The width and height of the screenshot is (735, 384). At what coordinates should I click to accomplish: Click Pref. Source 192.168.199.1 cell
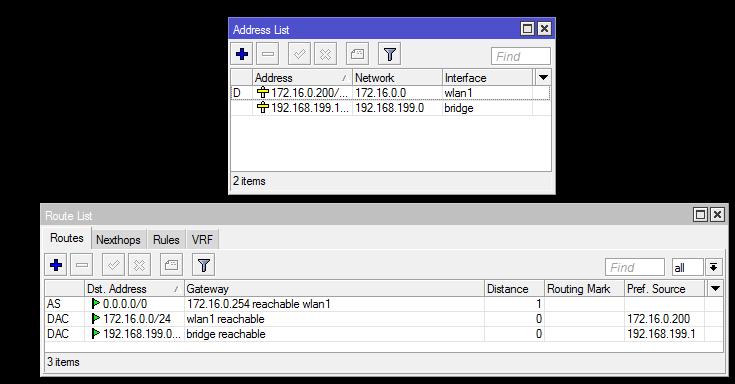[x=661, y=334]
